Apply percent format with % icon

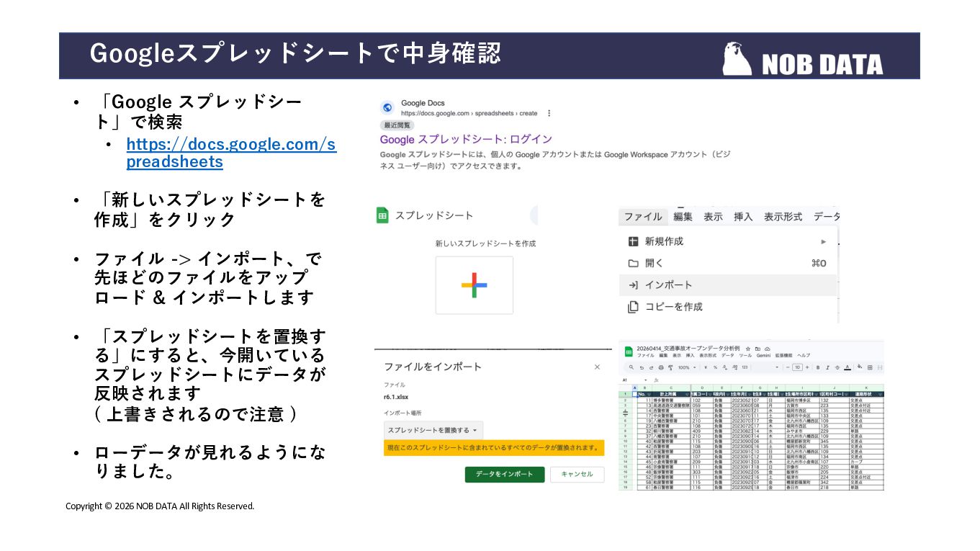tap(715, 367)
